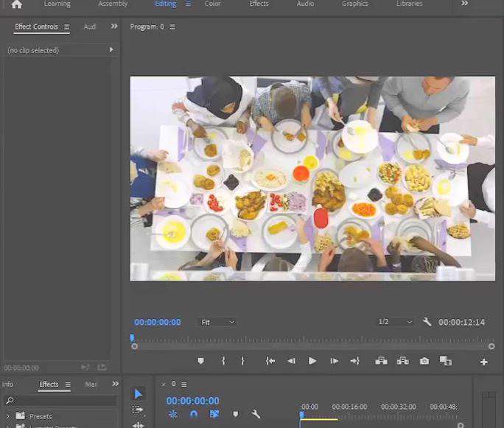
Task: Click the Mark In bracket icon
Action: point(223,361)
